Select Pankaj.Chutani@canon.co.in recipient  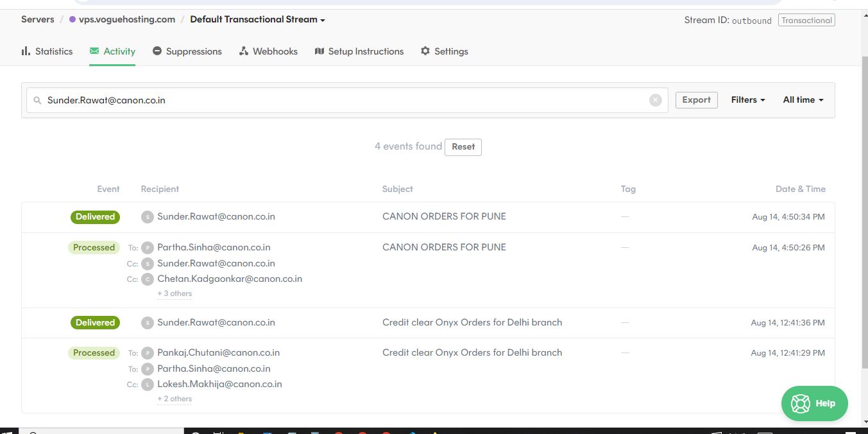218,352
